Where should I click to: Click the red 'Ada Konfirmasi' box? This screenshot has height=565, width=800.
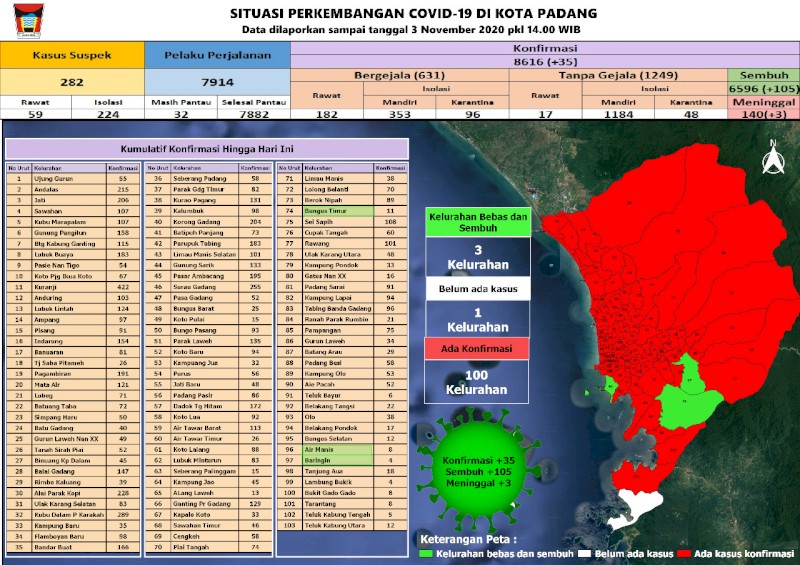point(477,349)
